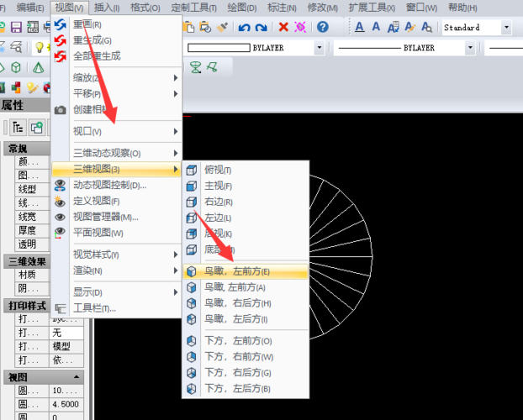Select 左边(L) left view
The height and width of the screenshot is (420, 523).
click(246, 218)
